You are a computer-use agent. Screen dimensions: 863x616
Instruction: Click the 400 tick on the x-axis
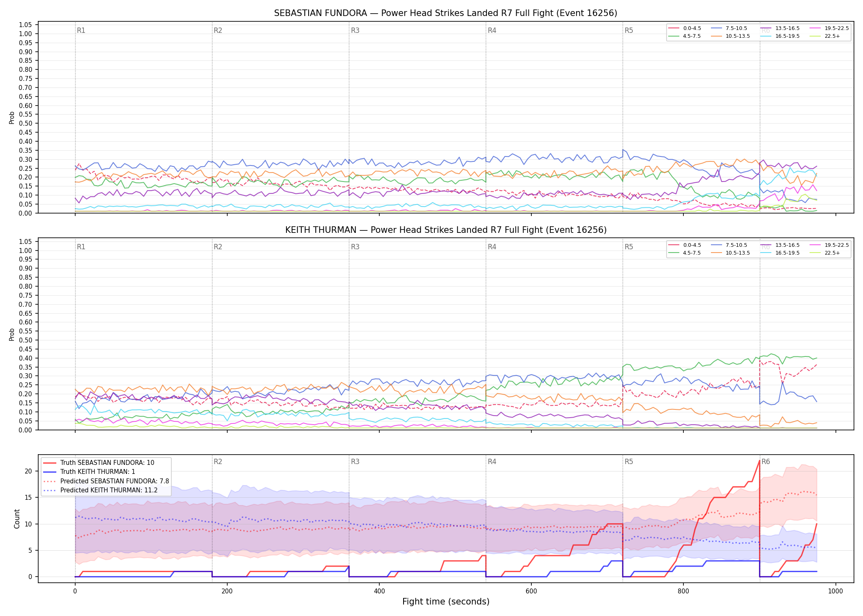click(x=379, y=591)
